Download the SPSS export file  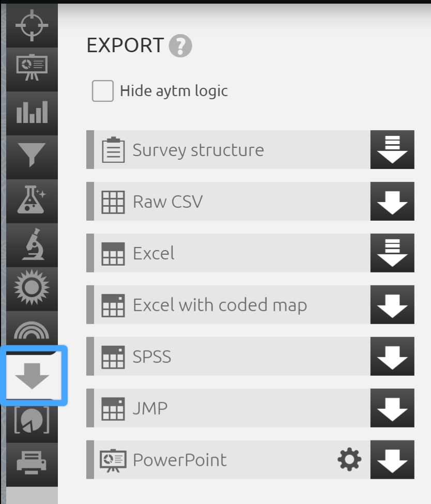[392, 357]
